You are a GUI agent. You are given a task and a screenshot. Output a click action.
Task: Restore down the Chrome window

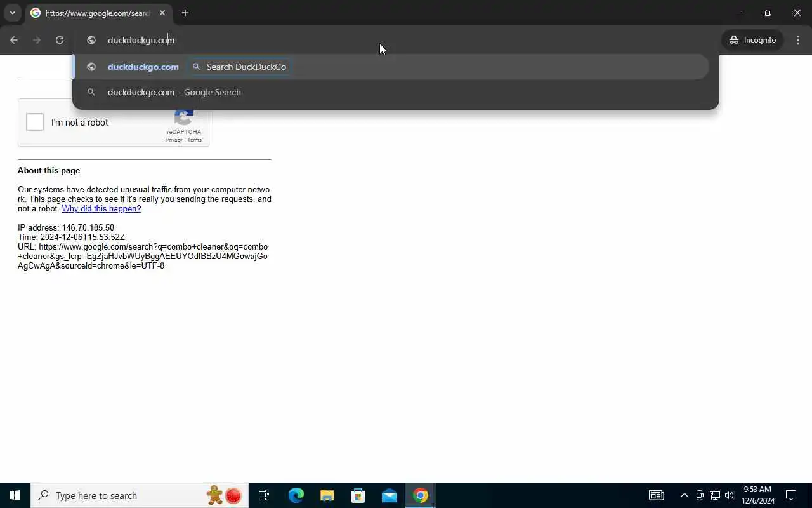768,13
